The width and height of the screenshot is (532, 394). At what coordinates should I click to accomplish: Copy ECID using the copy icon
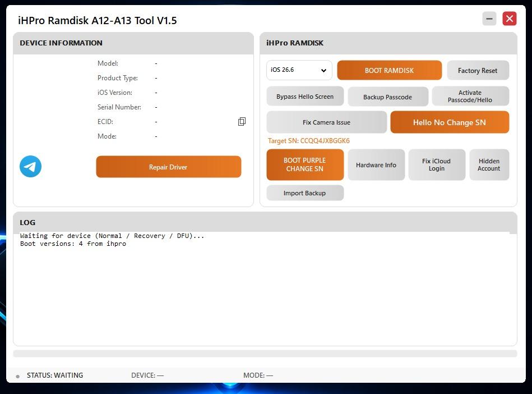pos(242,122)
